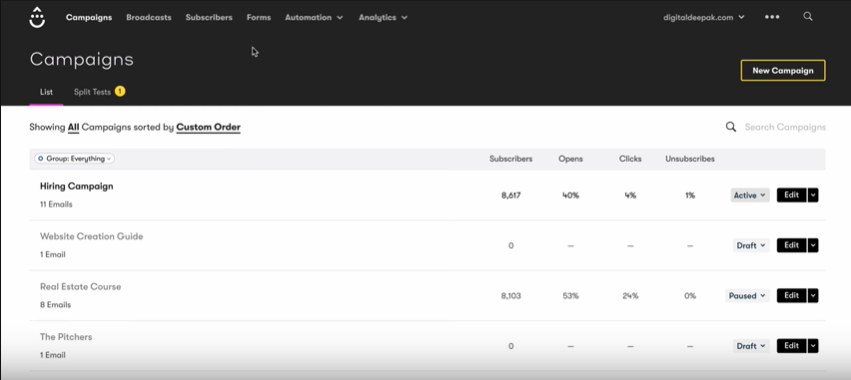This screenshot has height=380, width=851.
Task: Expand Real Estate Course edit options arrow
Action: 812,295
